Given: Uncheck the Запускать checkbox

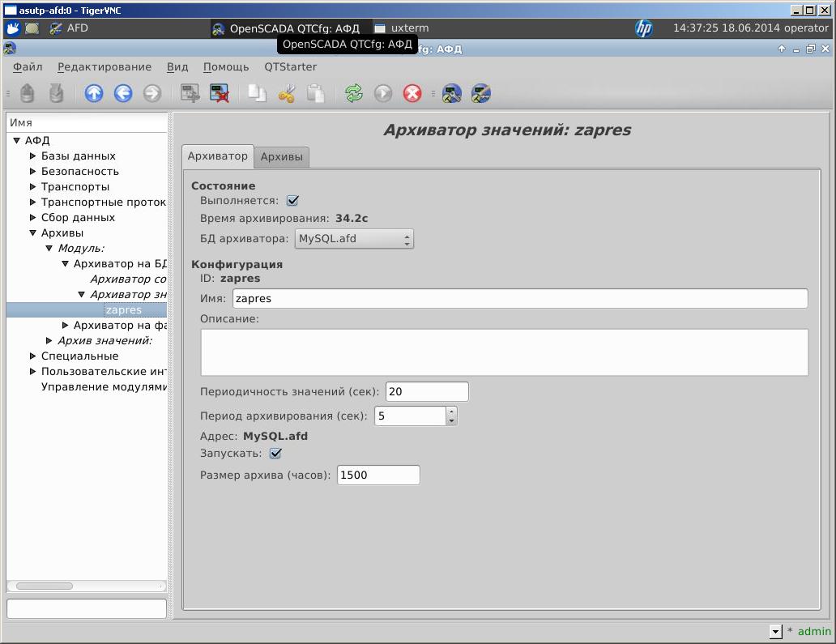Looking at the screenshot, I should point(275,454).
